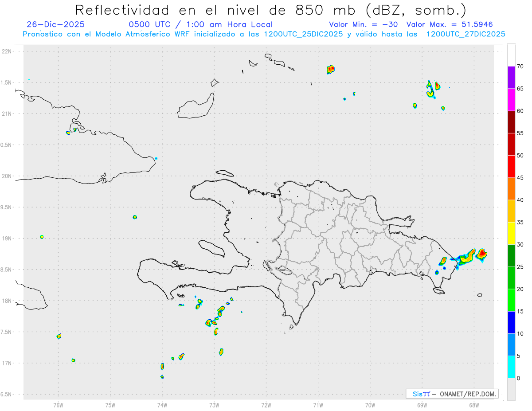Click the legend value '0'

[x=519, y=378]
